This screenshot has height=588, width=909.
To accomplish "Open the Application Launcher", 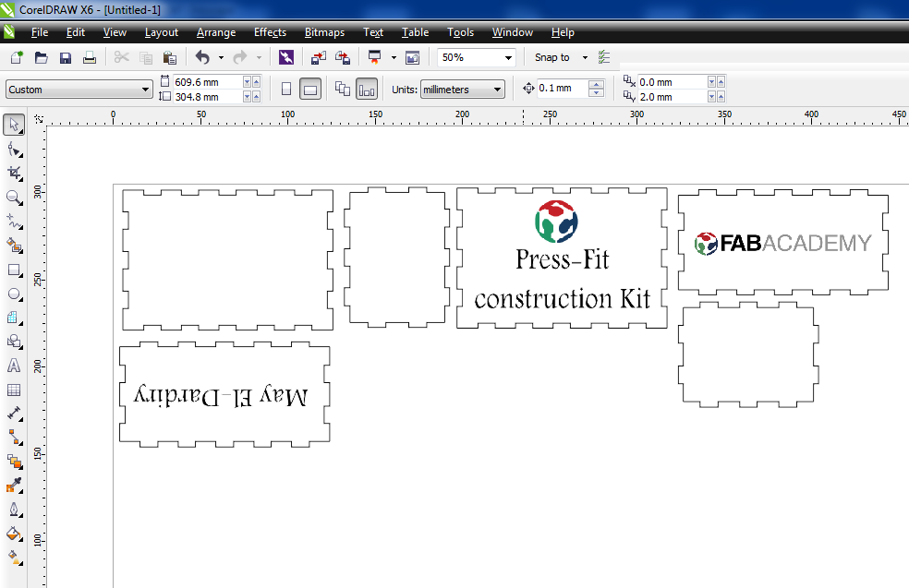I will pos(375,57).
